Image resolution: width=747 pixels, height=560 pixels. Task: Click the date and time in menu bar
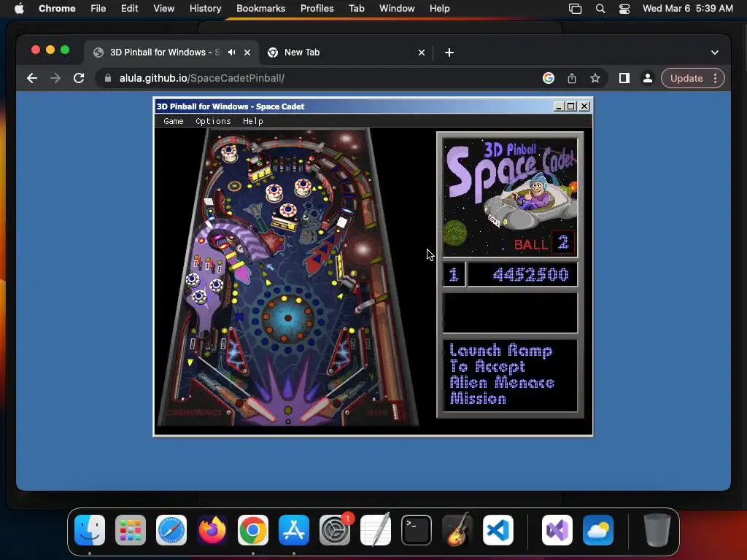(687, 8)
